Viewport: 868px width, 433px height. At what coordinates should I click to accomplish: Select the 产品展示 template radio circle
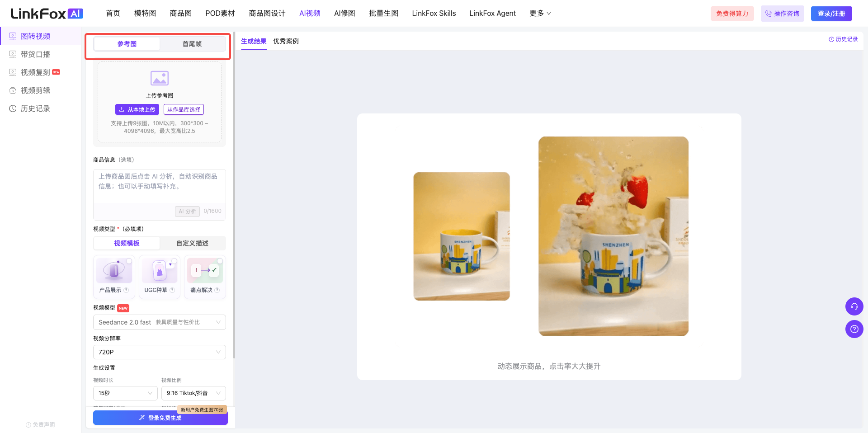[129, 261]
